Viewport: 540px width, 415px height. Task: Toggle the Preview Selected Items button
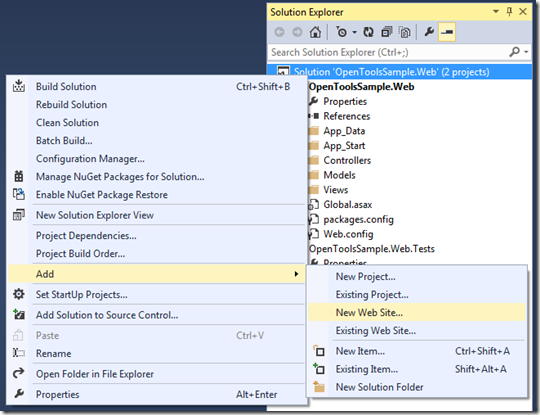tap(447, 32)
